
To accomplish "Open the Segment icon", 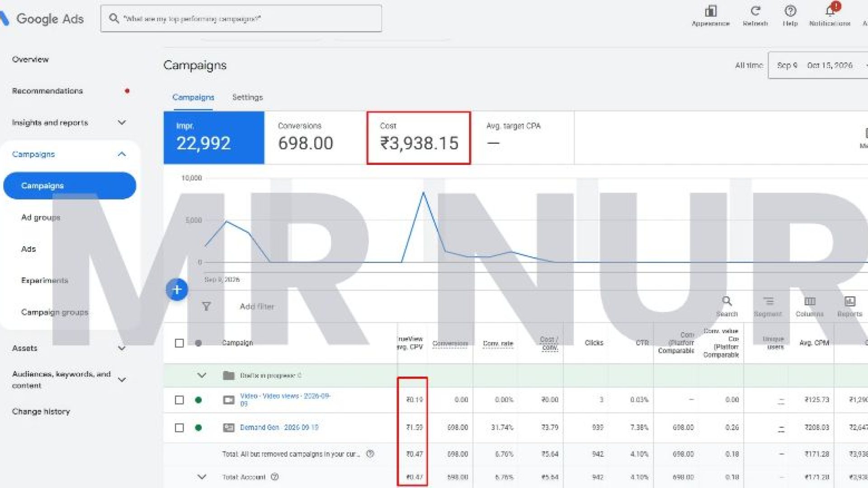I will click(x=768, y=301).
